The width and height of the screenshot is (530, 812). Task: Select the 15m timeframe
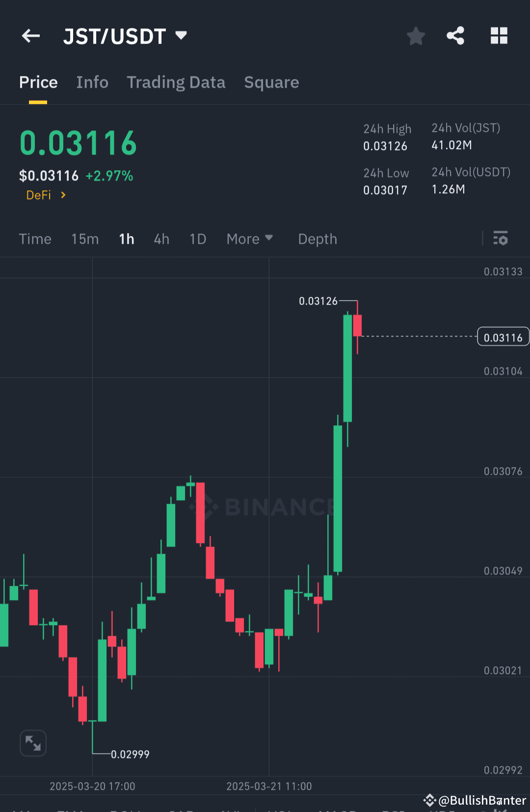(84, 239)
